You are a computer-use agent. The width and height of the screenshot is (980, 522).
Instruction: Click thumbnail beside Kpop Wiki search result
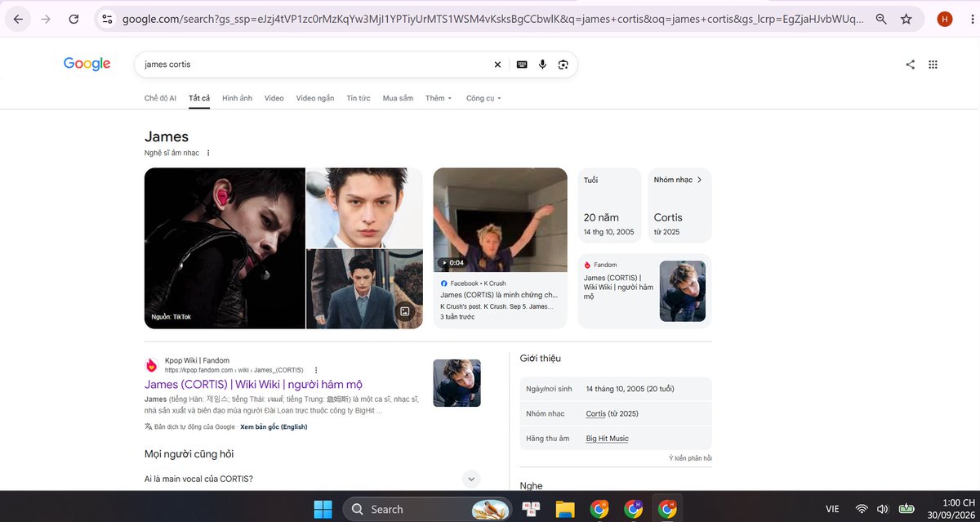457,382
